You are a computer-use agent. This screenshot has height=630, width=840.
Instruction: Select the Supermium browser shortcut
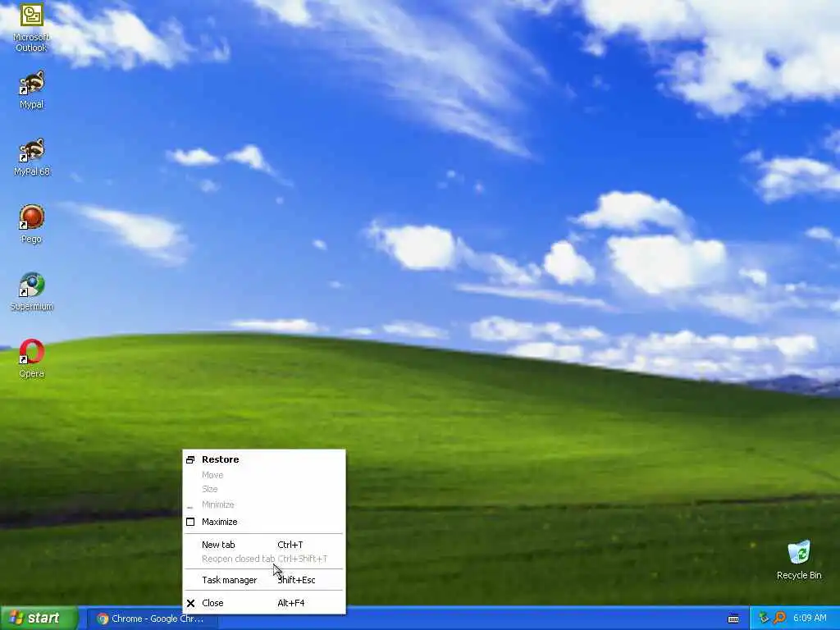click(x=32, y=292)
